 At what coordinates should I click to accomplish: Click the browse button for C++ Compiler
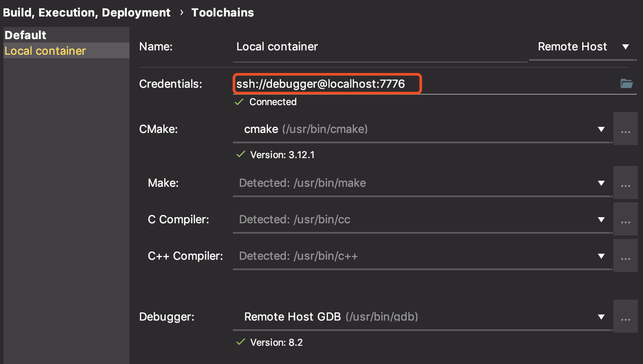click(625, 256)
